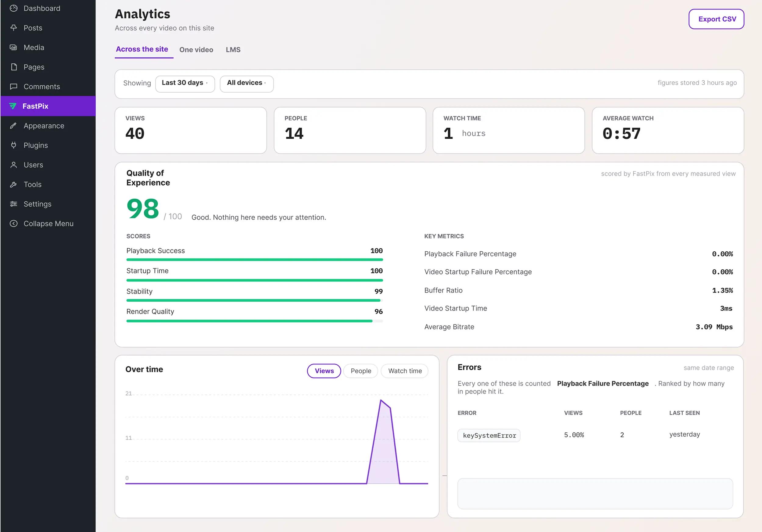The image size is (762, 532).
Task: Open the Media library menu
Action: (x=48, y=48)
